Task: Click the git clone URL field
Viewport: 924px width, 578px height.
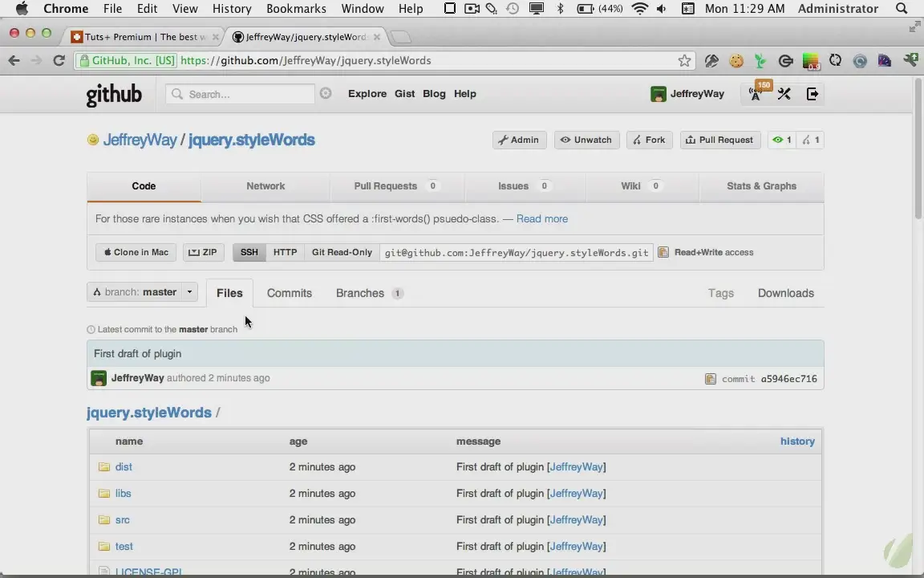Action: [x=517, y=252]
